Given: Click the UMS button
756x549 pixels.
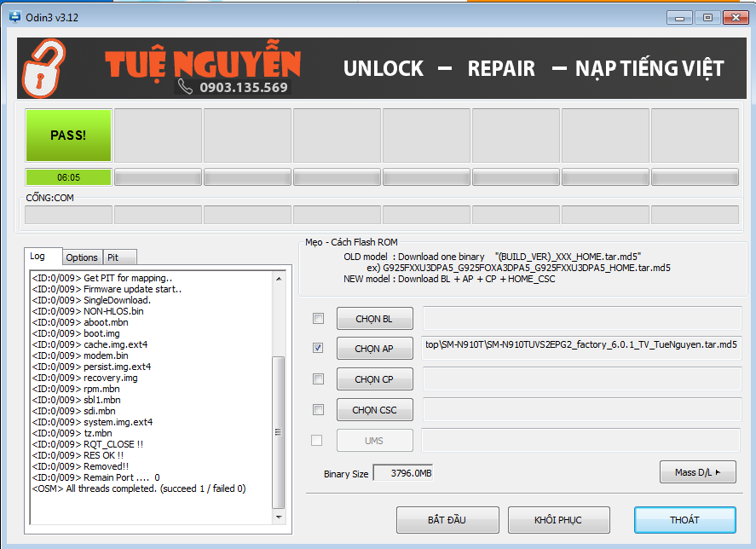Looking at the screenshot, I should click(x=375, y=441).
